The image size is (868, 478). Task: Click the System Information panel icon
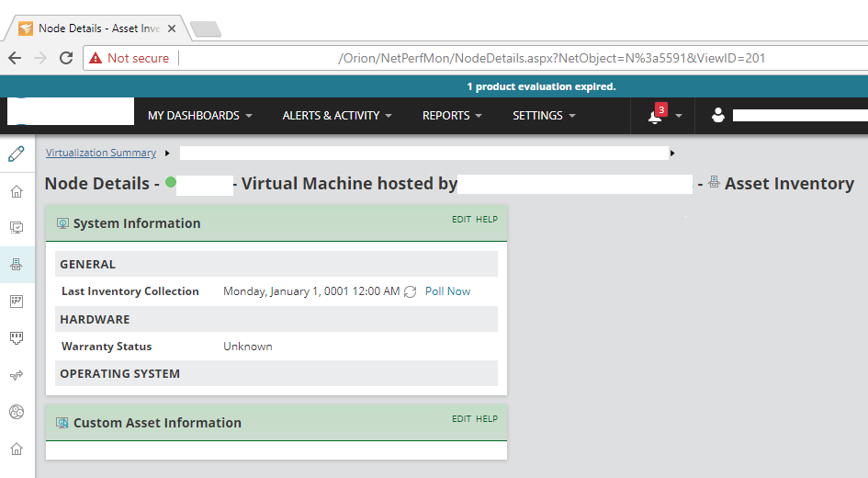[62, 223]
